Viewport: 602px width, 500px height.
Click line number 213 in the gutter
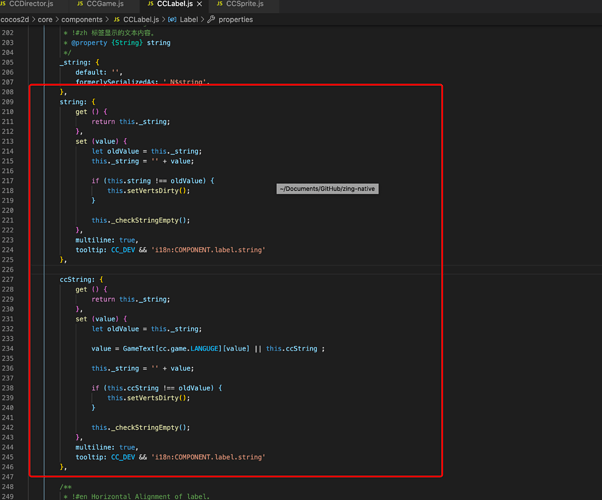pyautogui.click(x=8, y=141)
